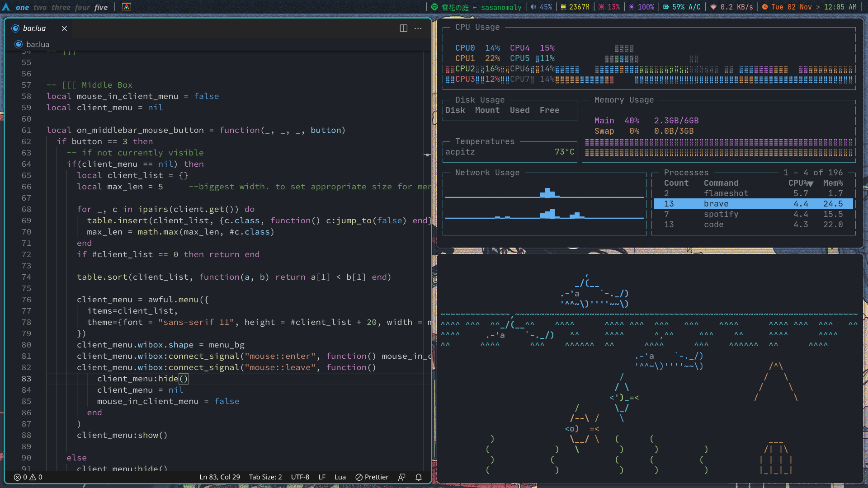The image size is (868, 488).
Task: Change language mode via Lua
Action: tap(340, 477)
